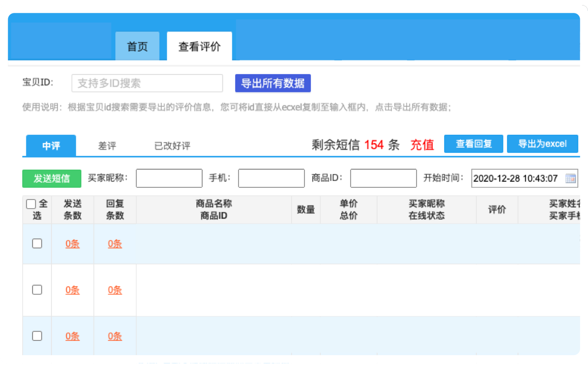Export the list with 导出为excel
This screenshot has width=588, height=368.
543,144
